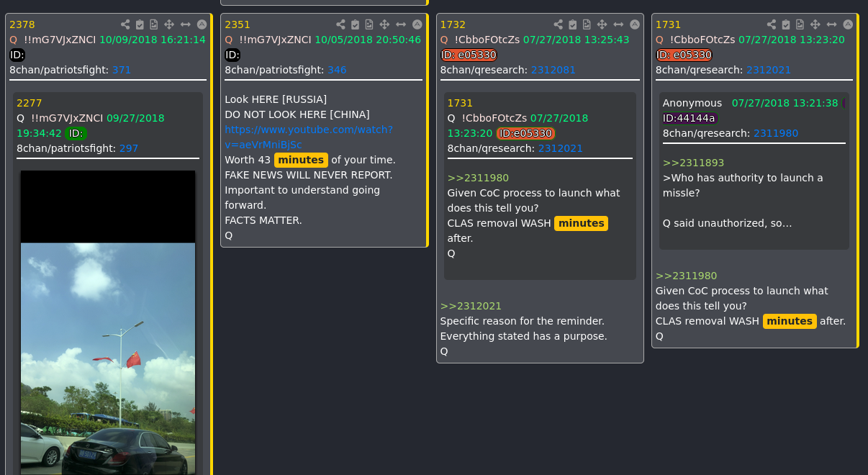Save post 2351 as image file
Image resolution: width=868 pixels, height=475 pixels.
tap(369, 24)
